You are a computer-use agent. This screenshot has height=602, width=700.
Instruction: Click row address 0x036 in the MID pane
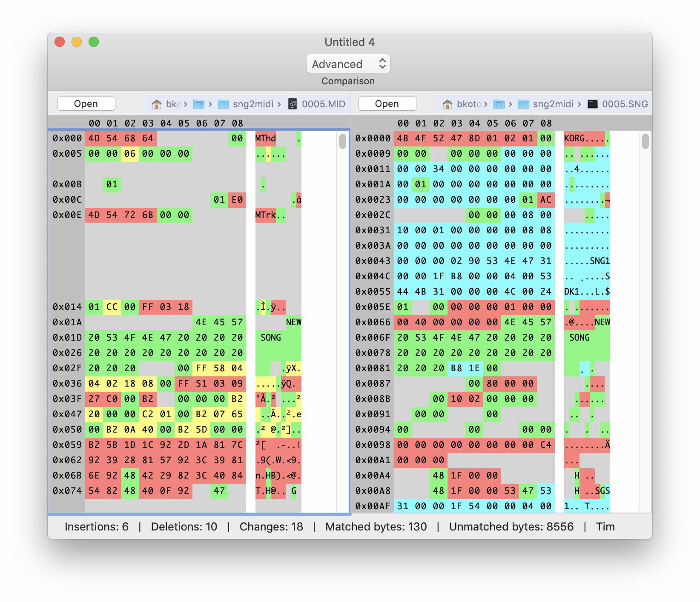coord(67,384)
